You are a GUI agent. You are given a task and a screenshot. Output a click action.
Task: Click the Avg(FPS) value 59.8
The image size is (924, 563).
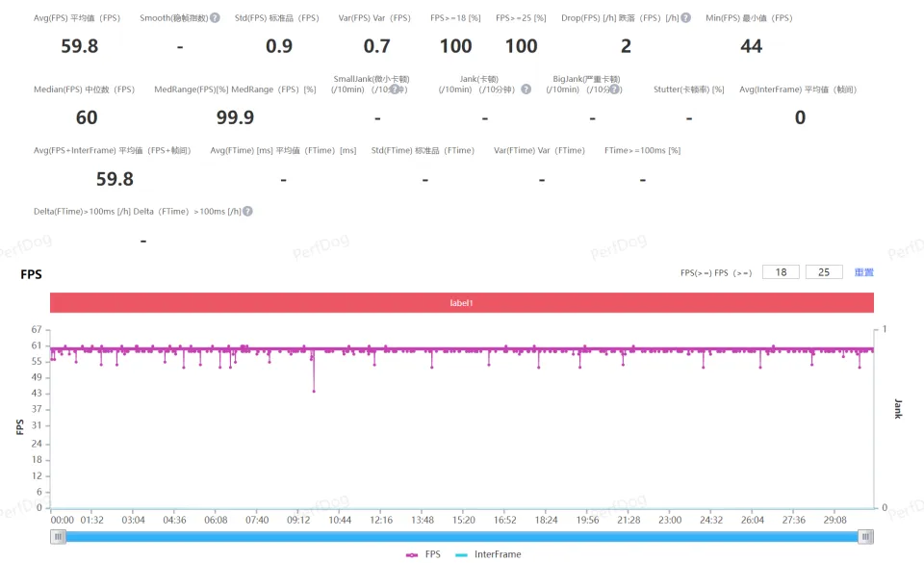pos(79,46)
